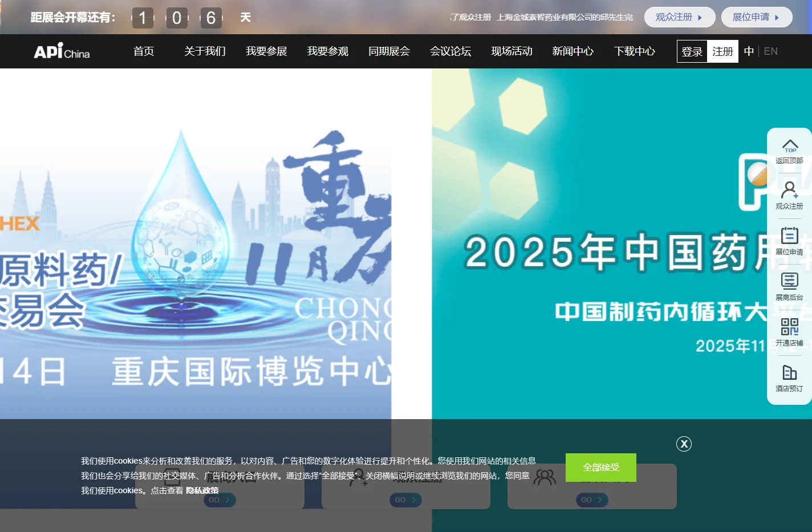Click the 距展会开幕还有 countdown label
This screenshot has width=812, height=532.
tap(73, 17)
